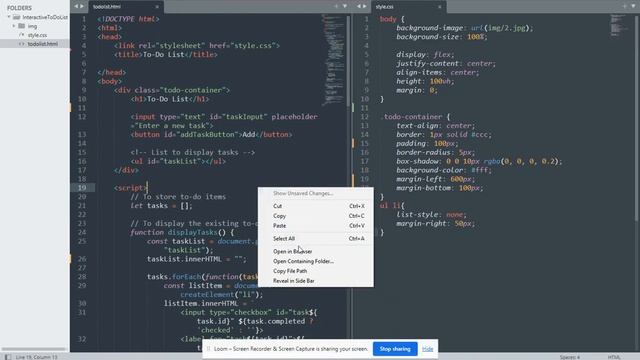The height and width of the screenshot is (360, 640).
Task: Open the HTML syntax selector
Action: coord(614,357)
